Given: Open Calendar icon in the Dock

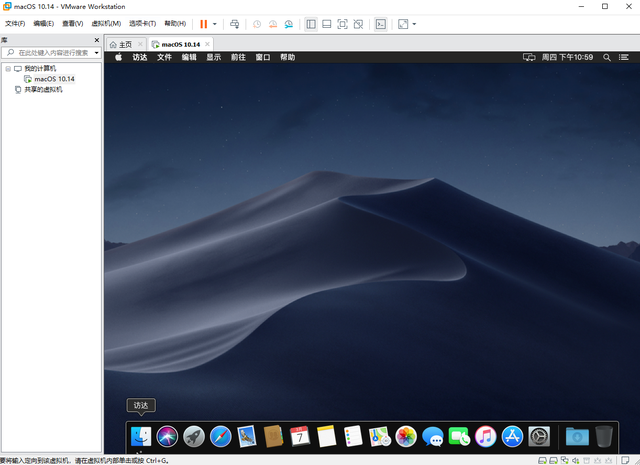Looking at the screenshot, I should click(300, 436).
